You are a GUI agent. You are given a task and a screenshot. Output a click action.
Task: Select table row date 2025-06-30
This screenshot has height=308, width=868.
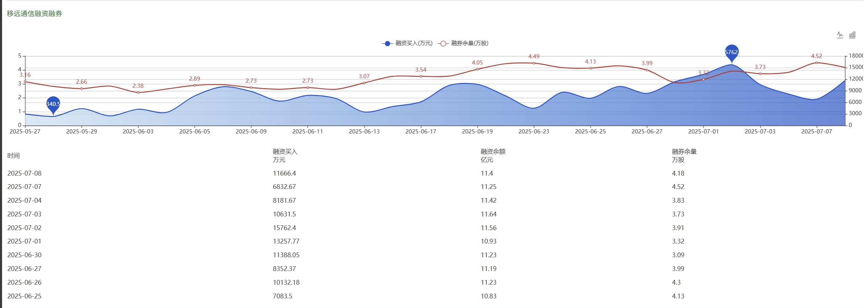(x=24, y=255)
